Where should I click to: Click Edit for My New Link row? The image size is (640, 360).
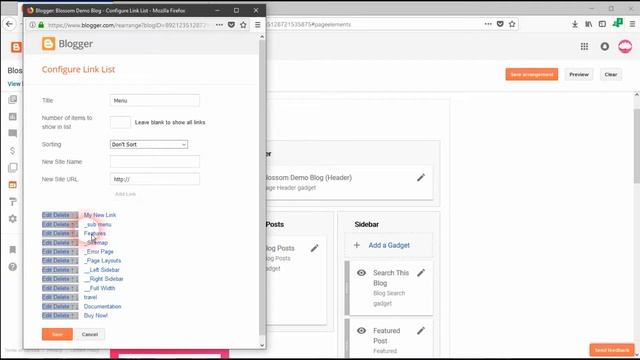47,215
